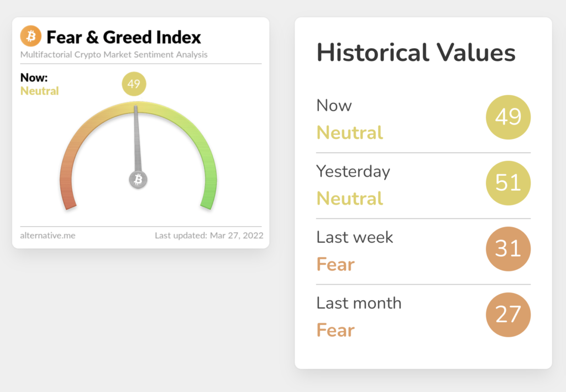Click the yellow 49 bubble above gauge
This screenshot has height=392, width=566.
coord(134,84)
